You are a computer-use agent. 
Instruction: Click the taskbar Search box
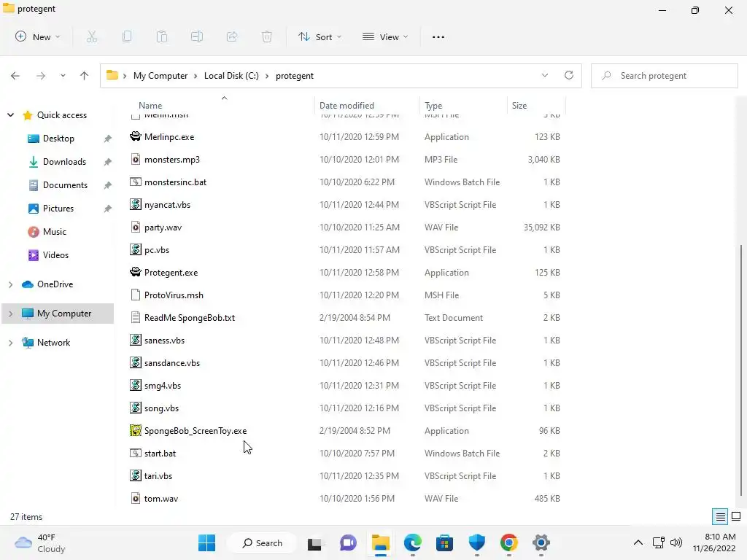pyautogui.click(x=263, y=542)
